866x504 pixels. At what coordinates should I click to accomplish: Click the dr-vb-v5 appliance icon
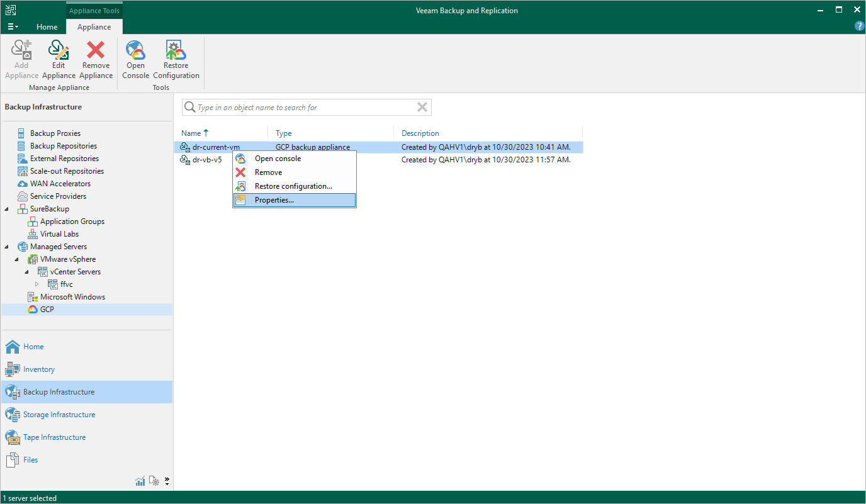pyautogui.click(x=185, y=160)
